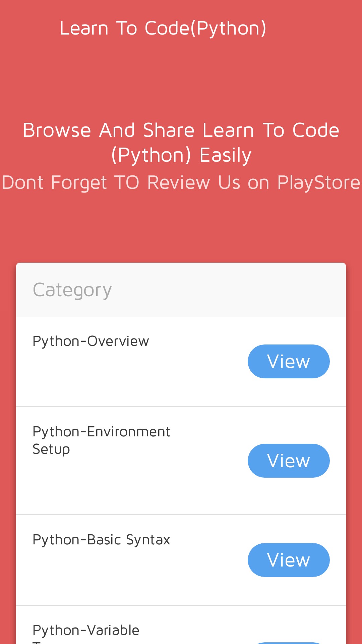Screen dimensions: 362x644
Task: Click the word 'Code' in the app title
Action: tap(167, 28)
